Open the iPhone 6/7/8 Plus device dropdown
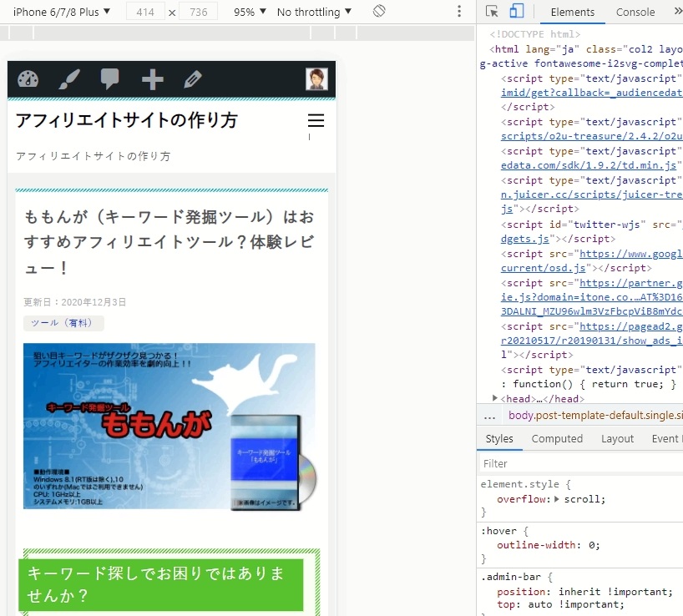The width and height of the screenshot is (683, 616). click(62, 12)
